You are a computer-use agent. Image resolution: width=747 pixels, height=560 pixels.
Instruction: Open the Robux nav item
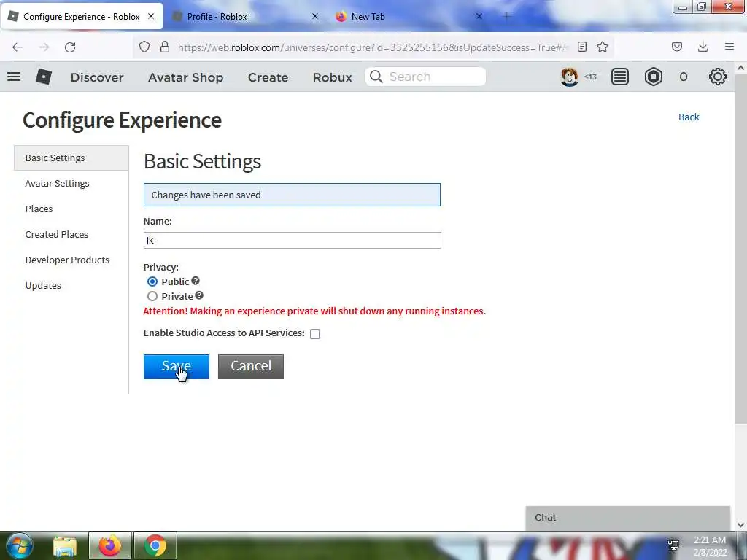[333, 77]
